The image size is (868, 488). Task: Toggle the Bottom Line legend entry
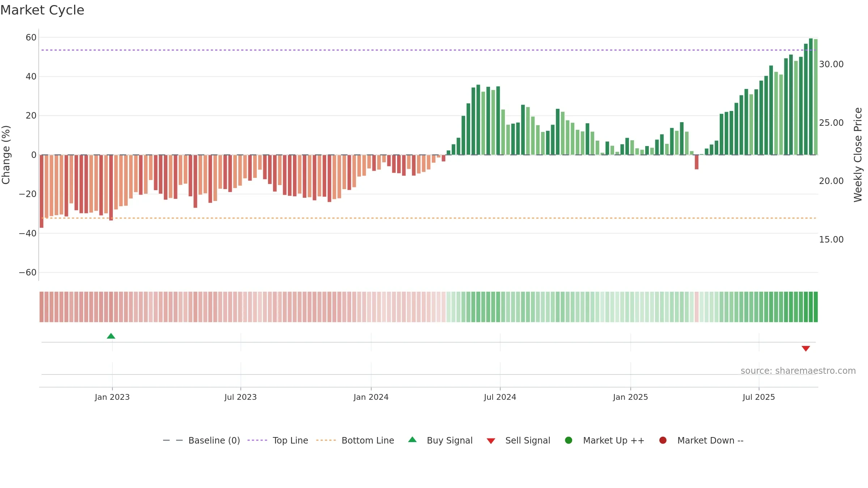tap(355, 440)
